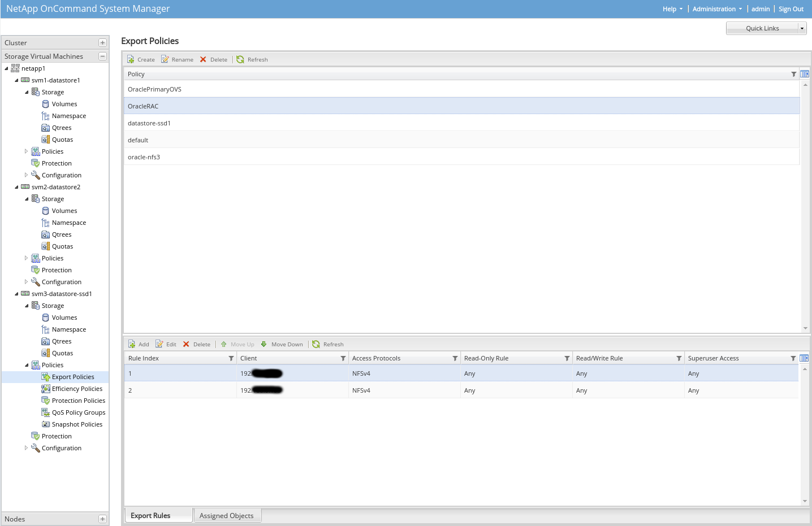Collapse Policies under svm3-datastore-ssd1
812x526 pixels.
[x=27, y=365]
